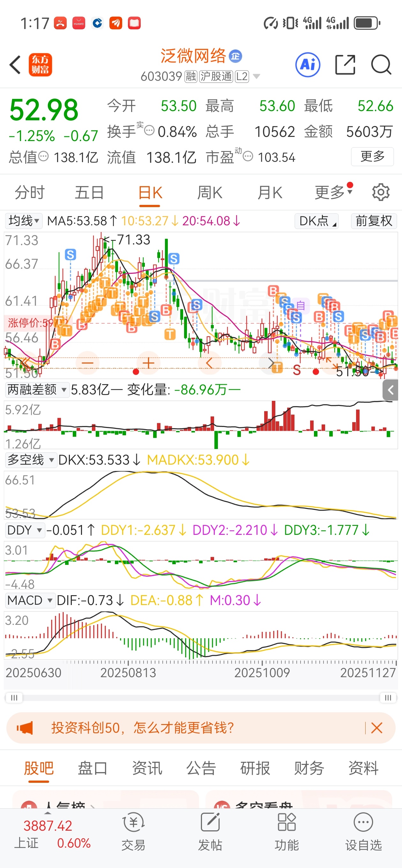
Task: Tap the 企 enterprise badge icon
Action: pyautogui.click(x=235, y=56)
